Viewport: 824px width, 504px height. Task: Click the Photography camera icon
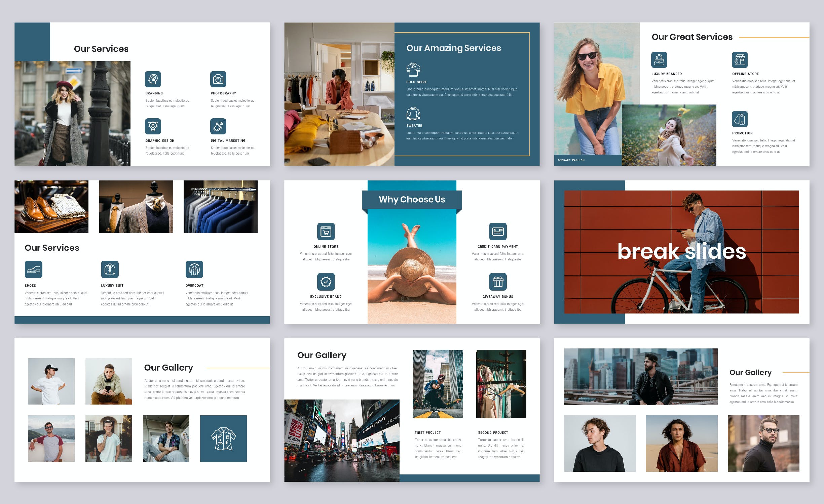[219, 80]
